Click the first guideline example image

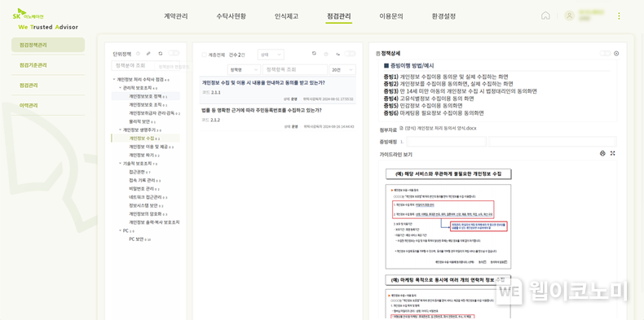pyautogui.click(x=448, y=226)
